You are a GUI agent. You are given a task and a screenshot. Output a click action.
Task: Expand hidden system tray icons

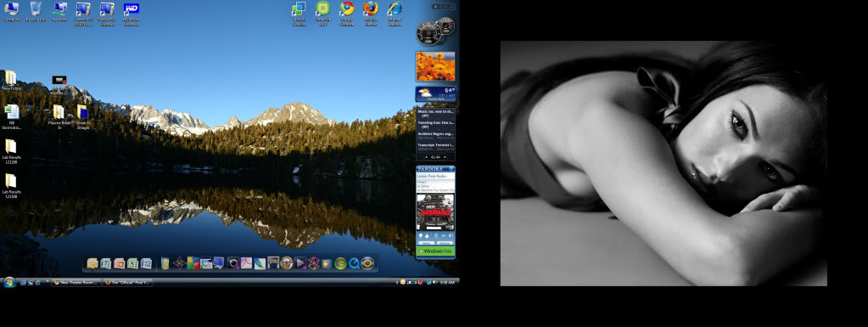[x=397, y=283]
